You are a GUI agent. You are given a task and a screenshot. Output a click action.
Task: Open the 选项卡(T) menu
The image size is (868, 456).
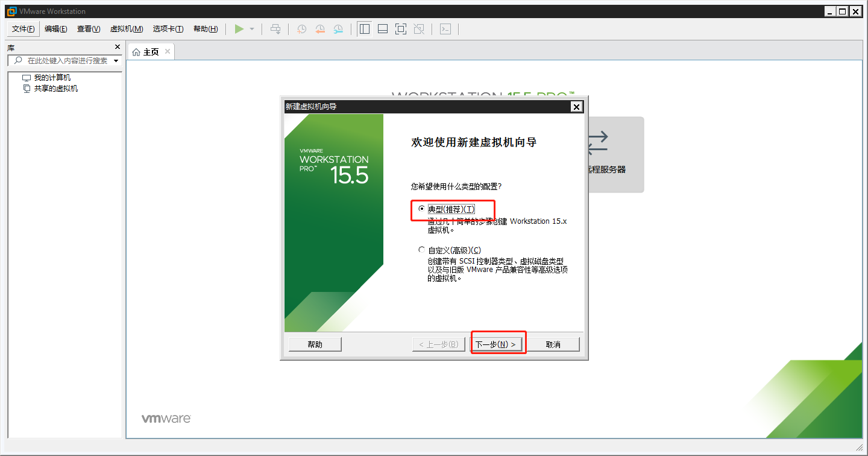[168, 29]
